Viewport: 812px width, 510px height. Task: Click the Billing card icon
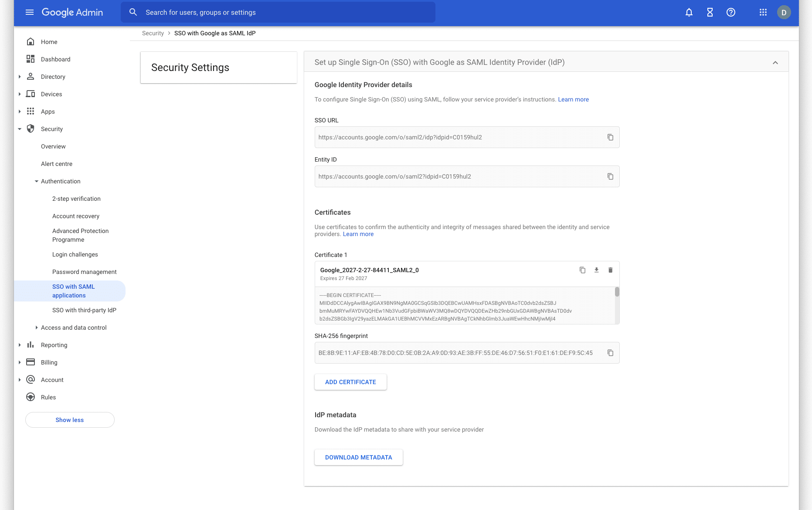click(x=31, y=362)
